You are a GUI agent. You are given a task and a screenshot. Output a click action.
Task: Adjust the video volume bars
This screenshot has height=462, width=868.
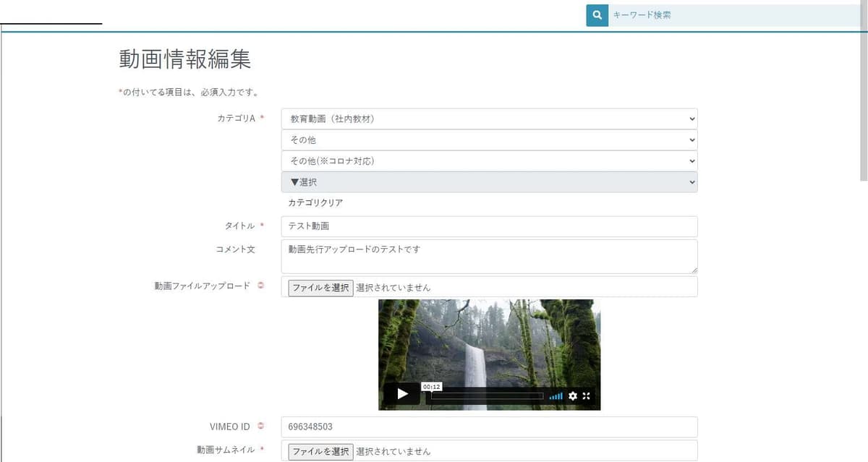(556, 396)
